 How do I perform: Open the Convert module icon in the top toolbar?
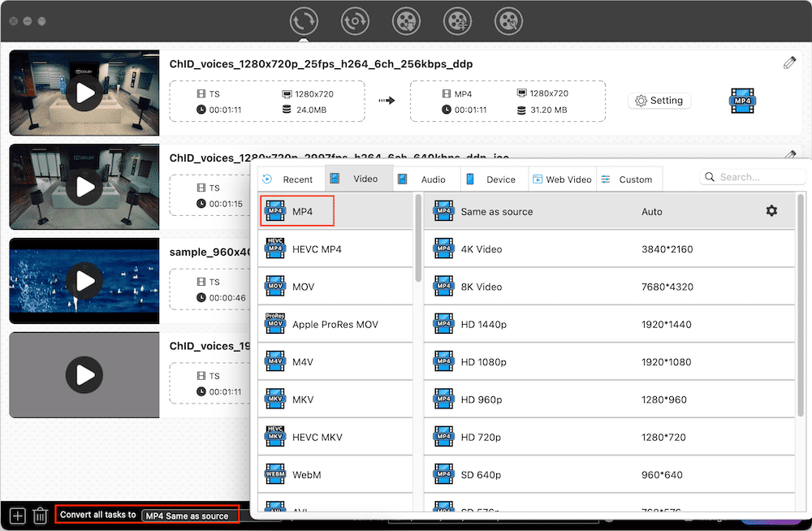[x=304, y=21]
